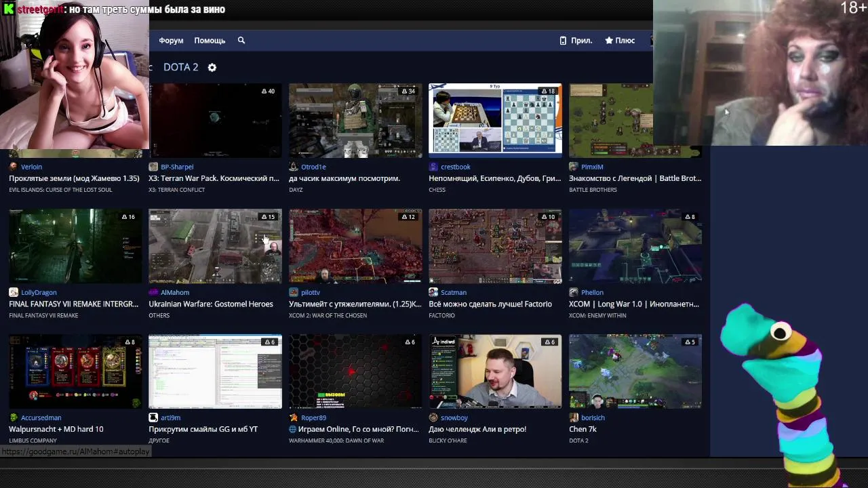Screen dimensions: 868x488
Task: Click crestbook channel avatar icon
Action: [433, 167]
